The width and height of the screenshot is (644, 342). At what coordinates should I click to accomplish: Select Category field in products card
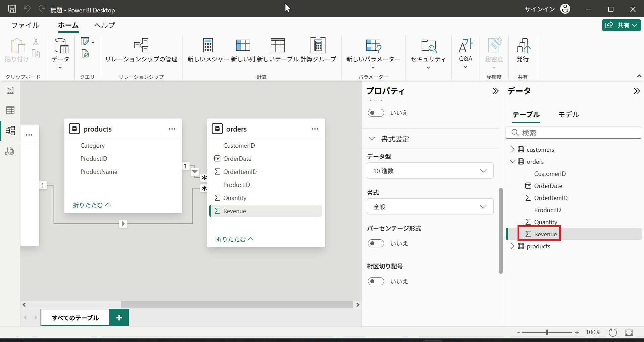(x=93, y=145)
